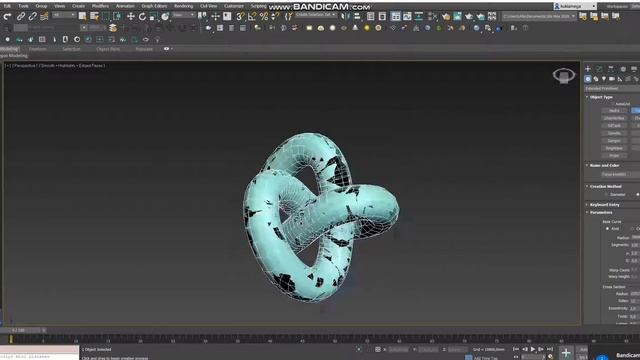
Task: Switch to the Modify panel tab
Action: [x=599, y=69]
